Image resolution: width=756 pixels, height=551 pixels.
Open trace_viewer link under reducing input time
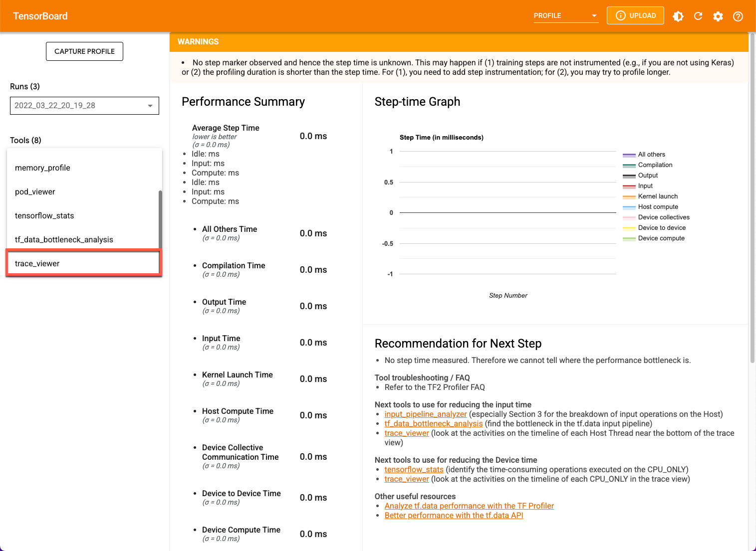tap(407, 433)
